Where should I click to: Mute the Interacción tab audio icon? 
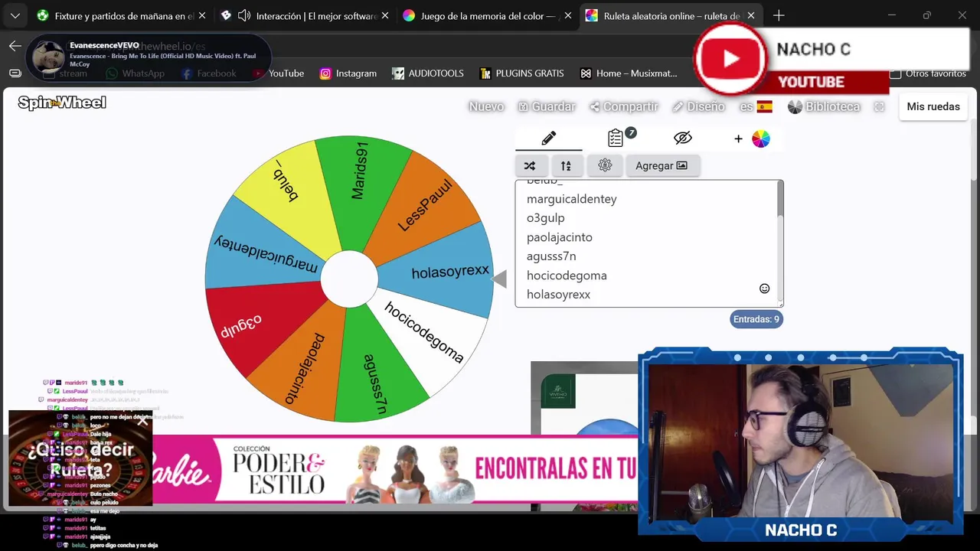pos(244,15)
